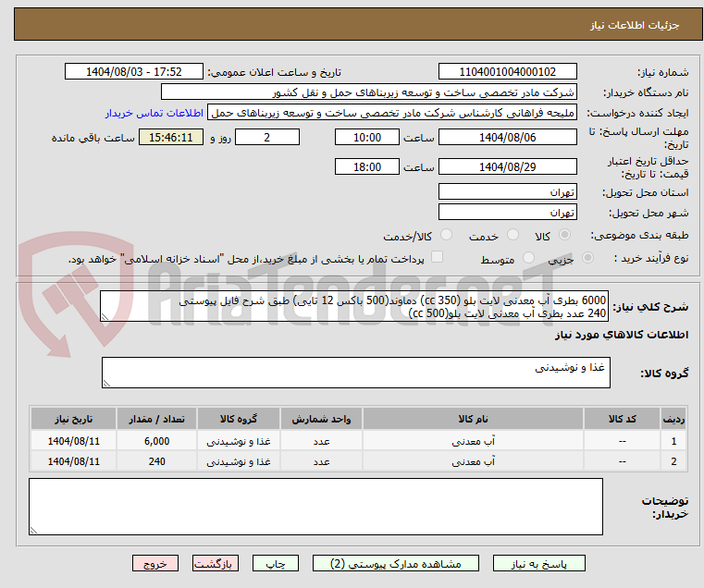Select the کالا radio button

click(x=565, y=235)
